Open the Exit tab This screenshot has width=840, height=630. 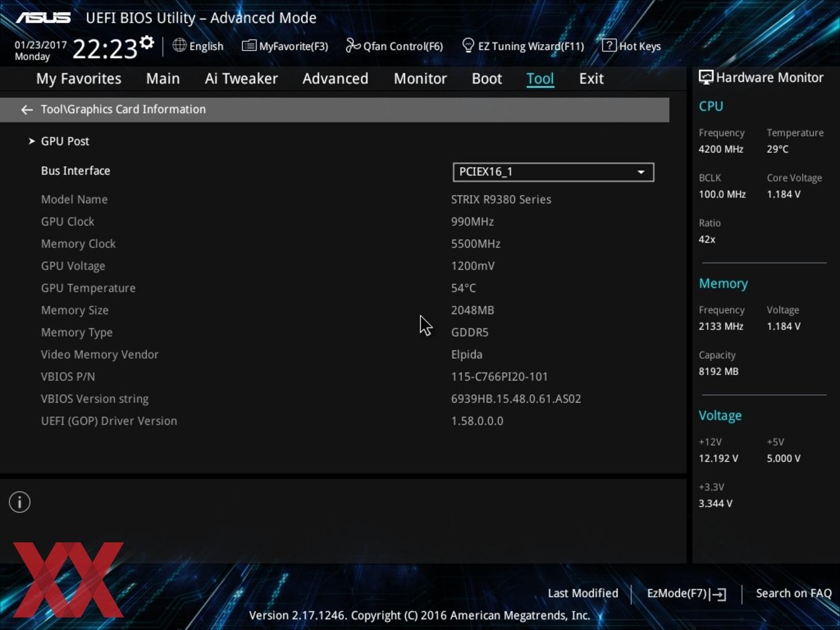pos(591,78)
